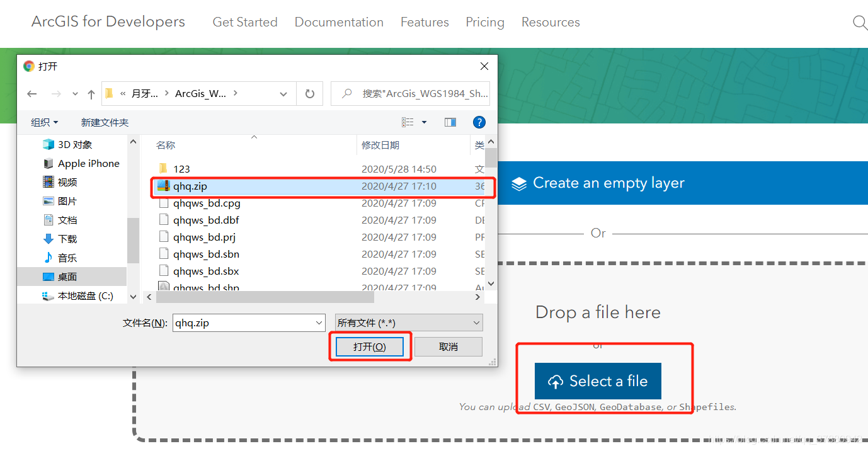Open the 组织 dropdown menu
Screen dimensions: 868x451
45,122
